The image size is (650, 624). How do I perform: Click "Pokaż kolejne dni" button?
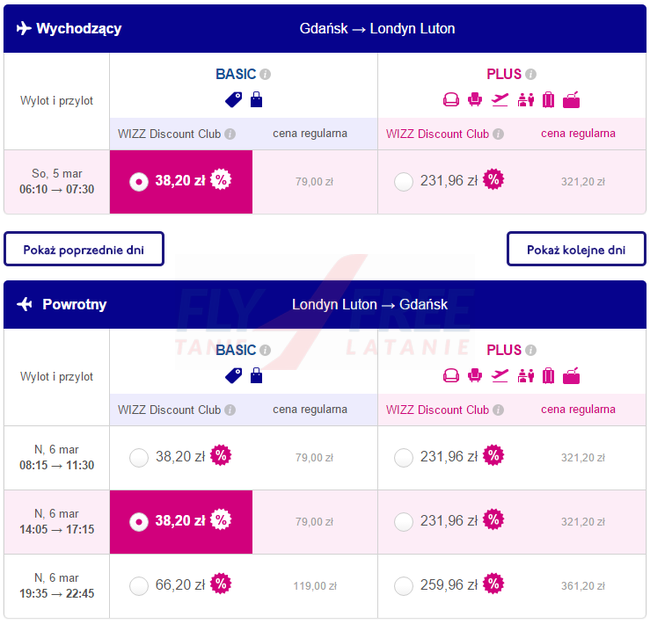tap(576, 248)
